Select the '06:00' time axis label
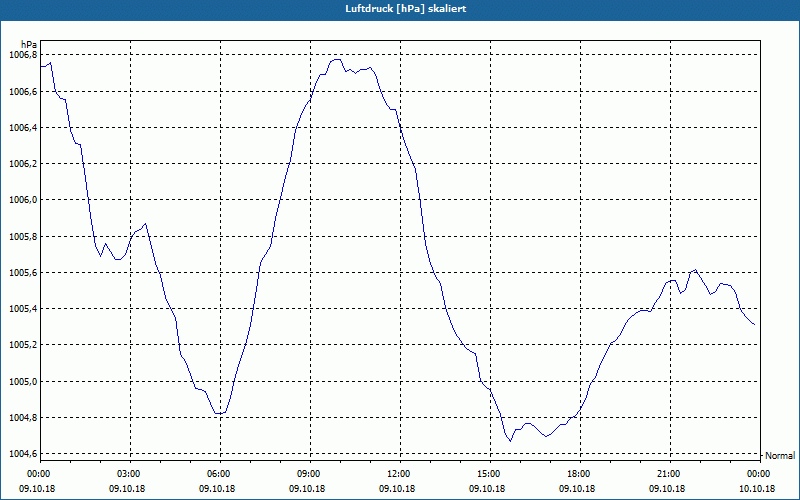 (218, 473)
